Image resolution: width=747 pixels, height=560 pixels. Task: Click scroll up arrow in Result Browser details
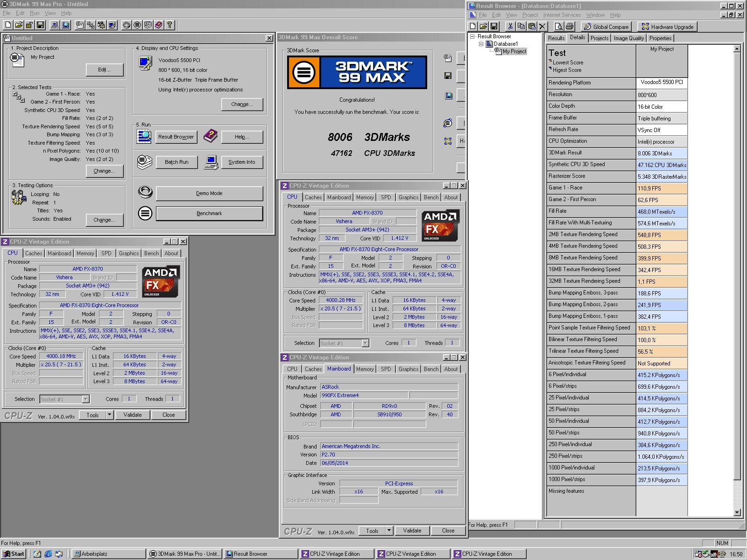[737, 49]
